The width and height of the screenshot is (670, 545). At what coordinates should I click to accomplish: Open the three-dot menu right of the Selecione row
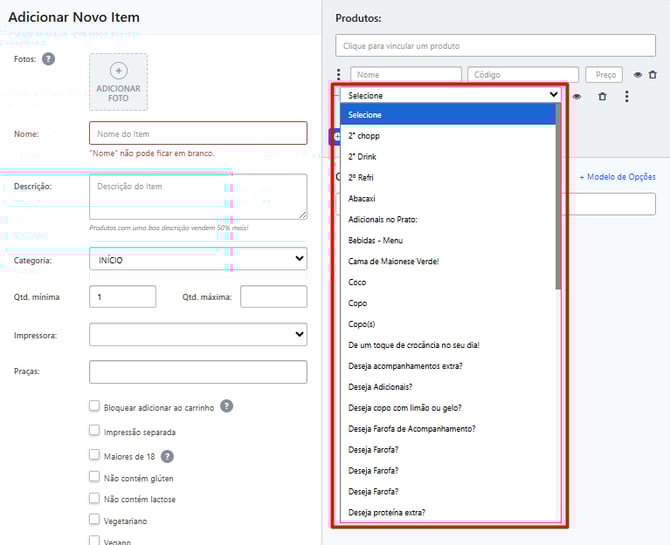[x=627, y=96]
